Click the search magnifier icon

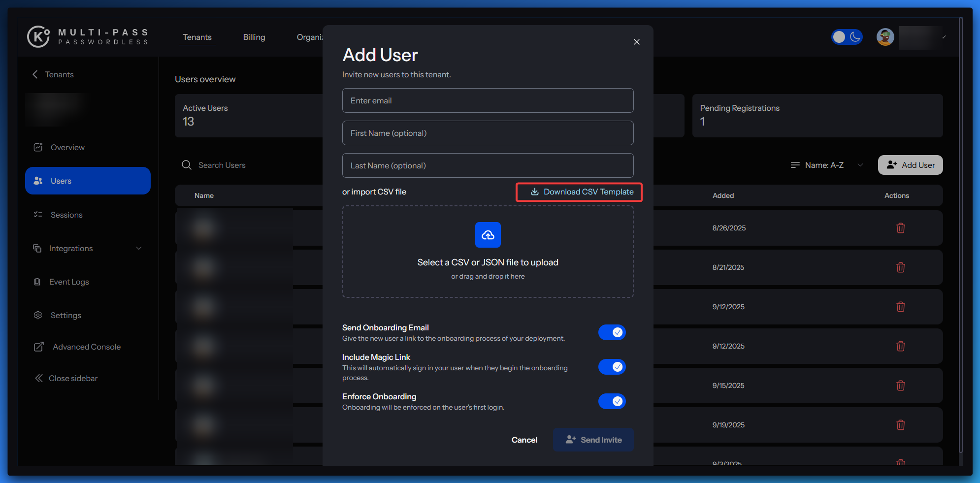pyautogui.click(x=187, y=165)
